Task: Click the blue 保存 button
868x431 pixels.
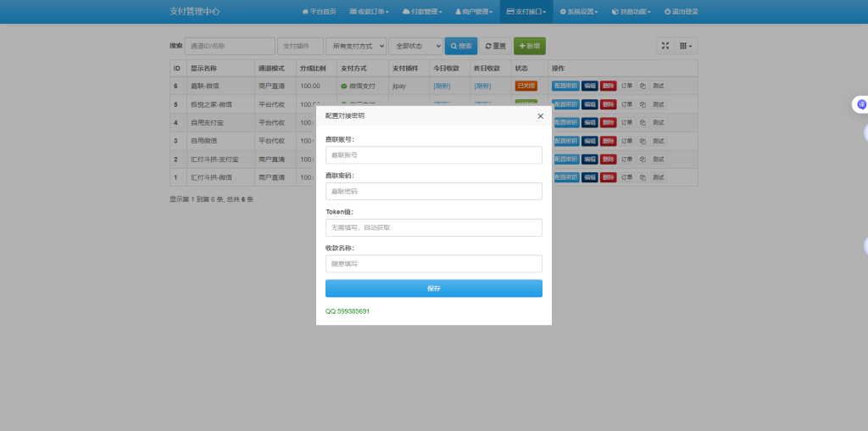Action: click(433, 288)
